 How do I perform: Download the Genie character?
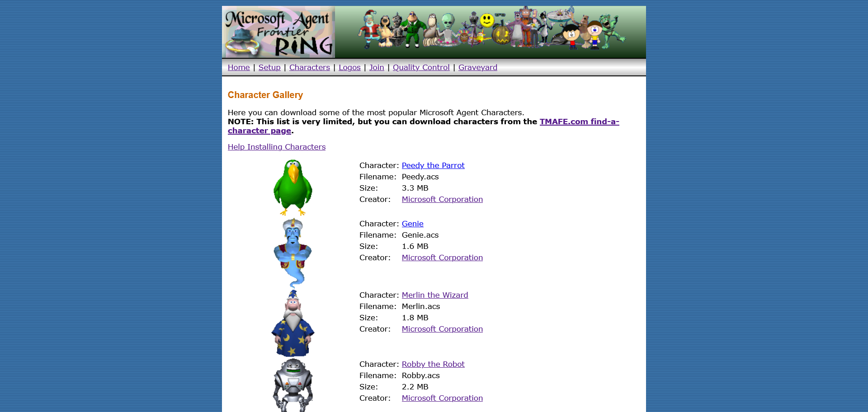(x=413, y=224)
